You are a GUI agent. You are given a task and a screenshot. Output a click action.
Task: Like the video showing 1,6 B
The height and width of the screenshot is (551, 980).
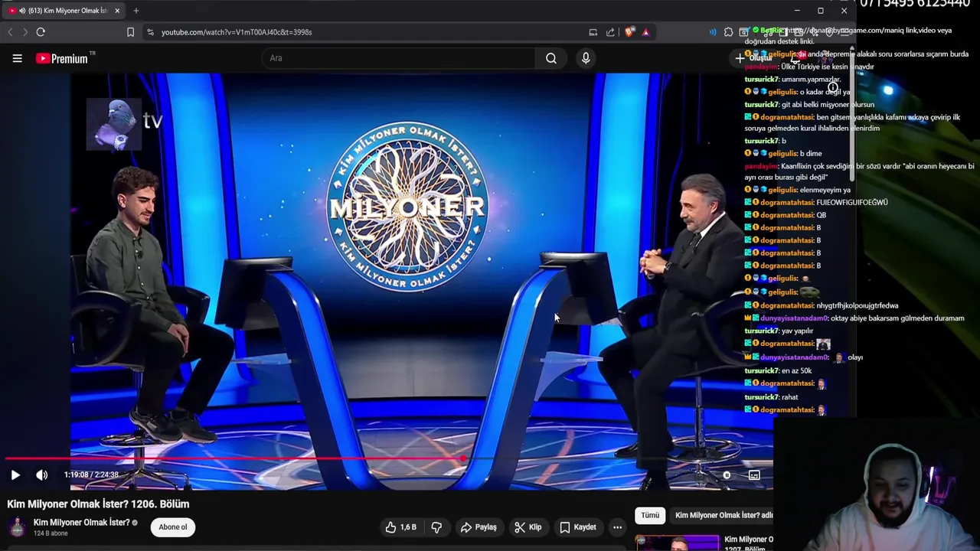tap(401, 527)
